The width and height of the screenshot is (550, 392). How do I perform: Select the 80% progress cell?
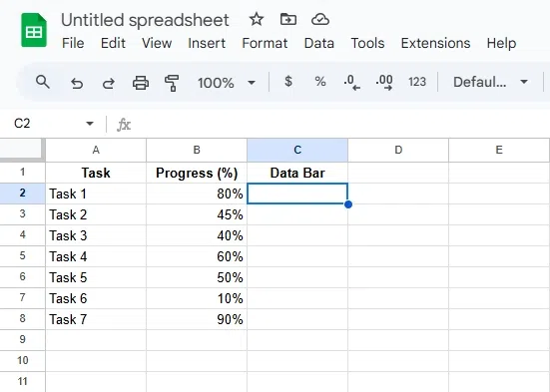coord(197,194)
